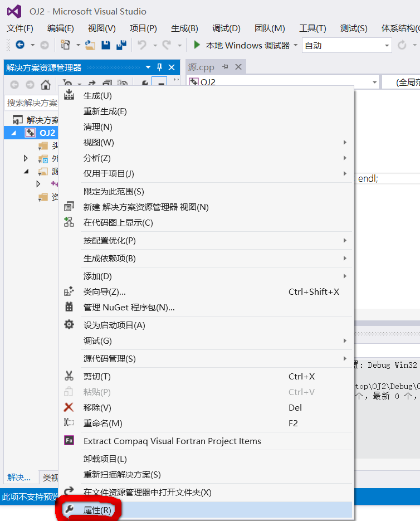
Task: Click the 搜索解决方案 search field
Action: (x=32, y=103)
